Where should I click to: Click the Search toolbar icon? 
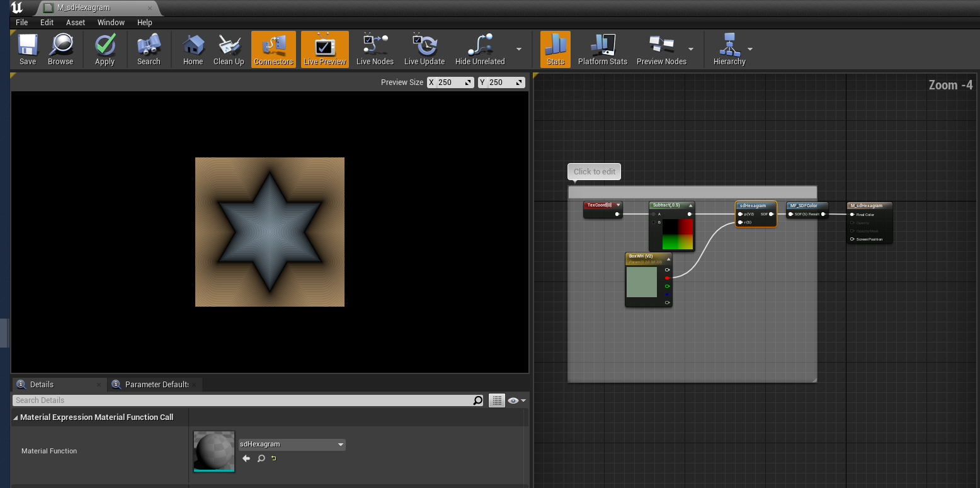149,49
